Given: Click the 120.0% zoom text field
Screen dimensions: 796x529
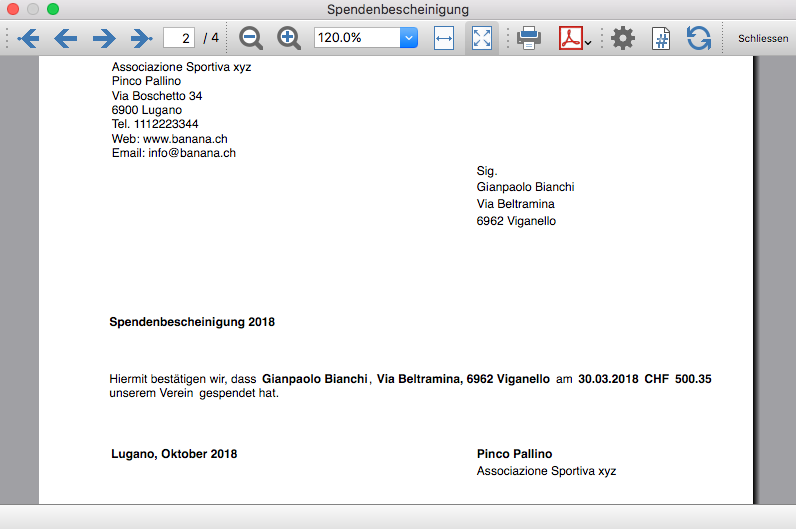Looking at the screenshot, I should coord(357,38).
